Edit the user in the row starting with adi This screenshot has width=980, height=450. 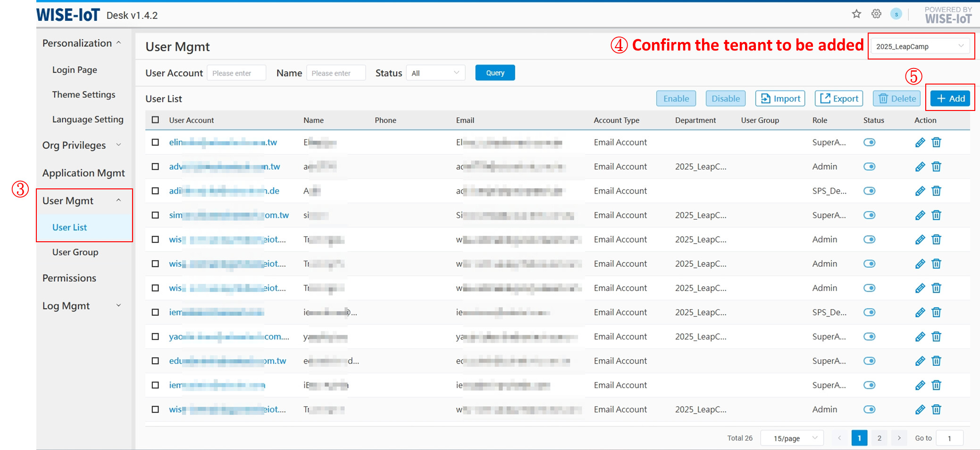coord(920,191)
